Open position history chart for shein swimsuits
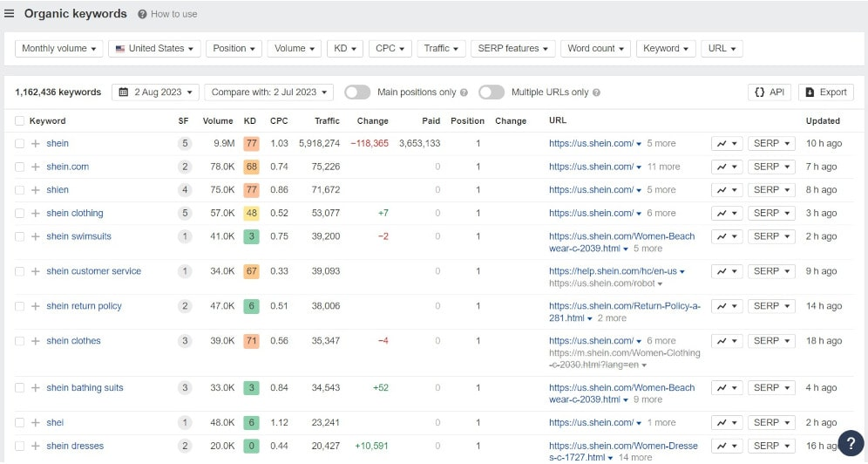 click(727, 236)
